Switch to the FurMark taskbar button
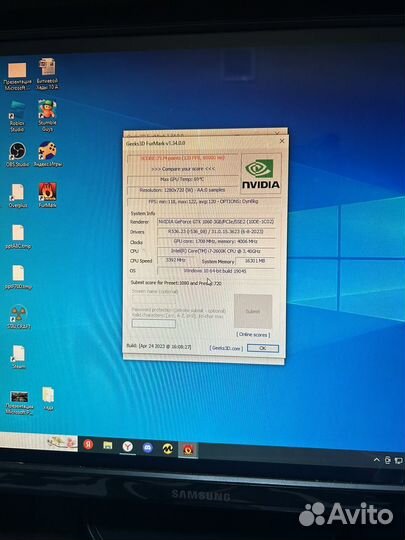The height and width of the screenshot is (540, 405). [188, 450]
